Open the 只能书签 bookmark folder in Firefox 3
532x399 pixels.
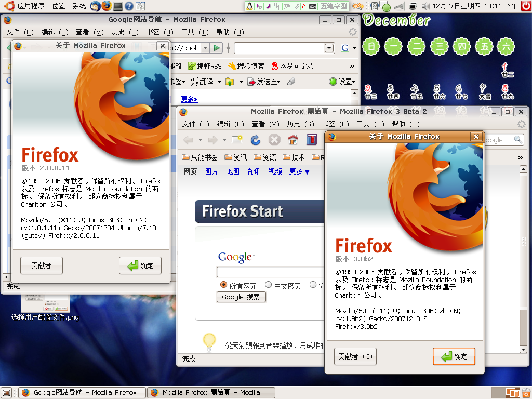pos(199,157)
